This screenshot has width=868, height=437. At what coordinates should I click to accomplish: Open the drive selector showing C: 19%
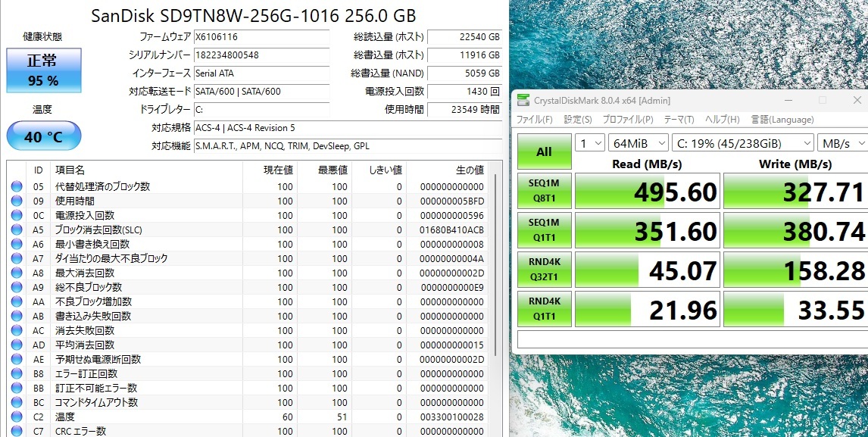pyautogui.click(x=742, y=143)
